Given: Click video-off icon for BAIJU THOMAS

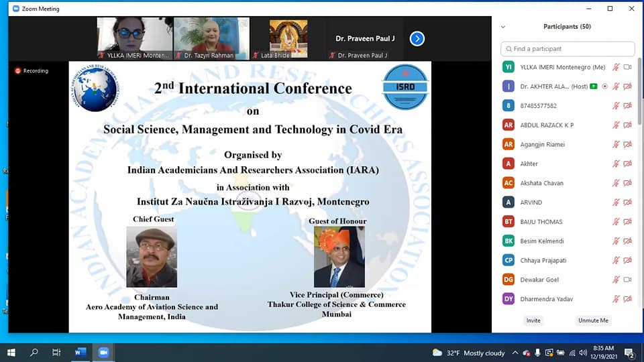Looking at the screenshot, I should tap(628, 221).
